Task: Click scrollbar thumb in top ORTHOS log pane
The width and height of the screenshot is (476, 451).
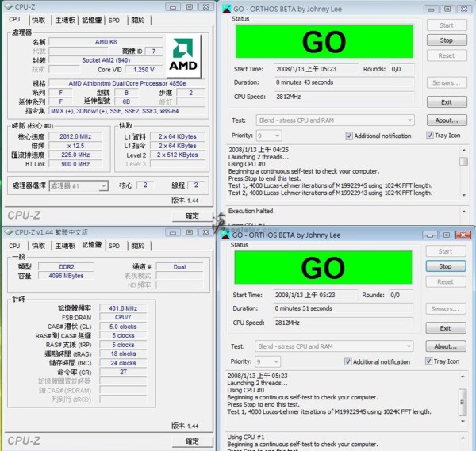Action: tap(463, 161)
